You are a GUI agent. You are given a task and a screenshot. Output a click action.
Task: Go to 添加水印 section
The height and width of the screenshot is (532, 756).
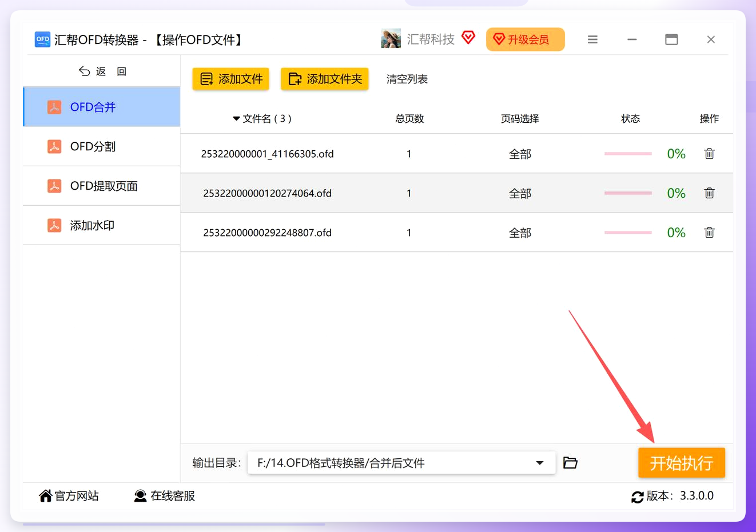tap(102, 225)
